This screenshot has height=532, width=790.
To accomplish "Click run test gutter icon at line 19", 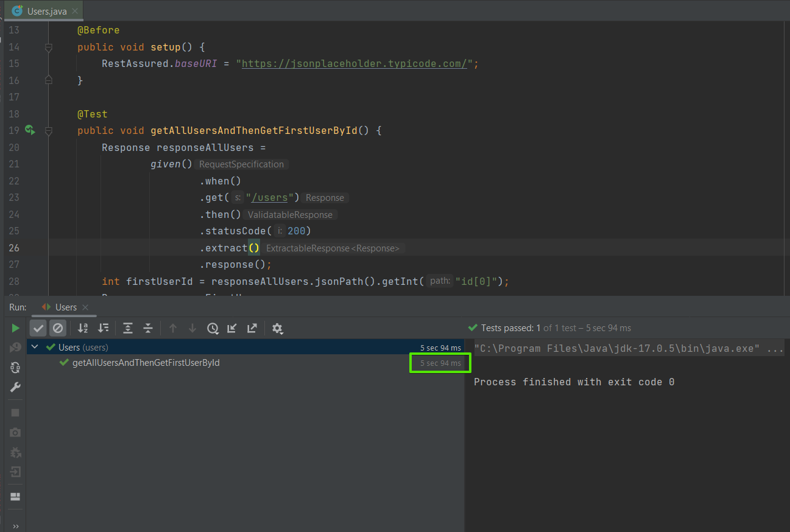I will click(30, 130).
